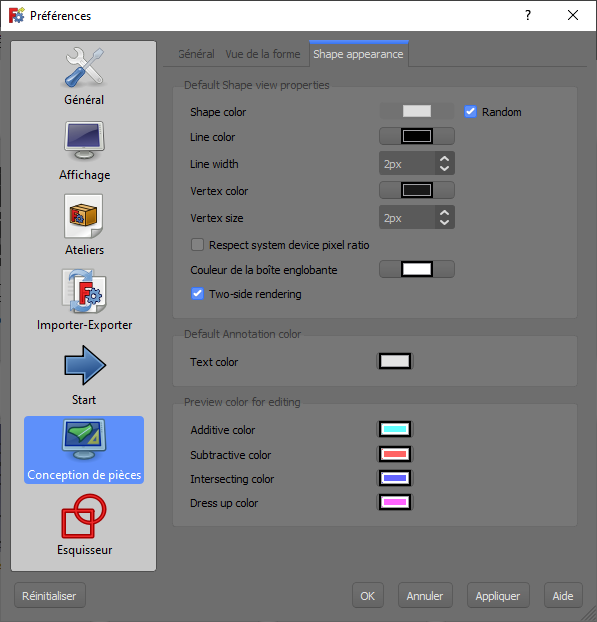597x622 pixels.
Task: Open the Additive color cyan swatch
Action: click(395, 429)
